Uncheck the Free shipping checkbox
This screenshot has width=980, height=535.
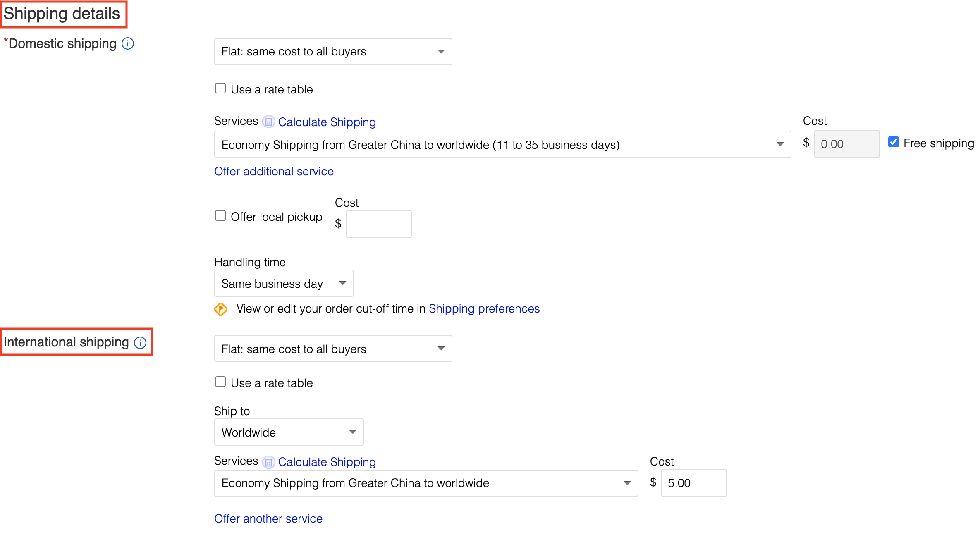[894, 142]
